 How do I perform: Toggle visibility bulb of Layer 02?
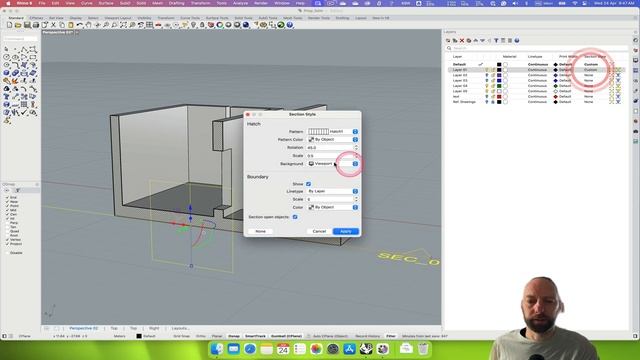click(x=487, y=75)
